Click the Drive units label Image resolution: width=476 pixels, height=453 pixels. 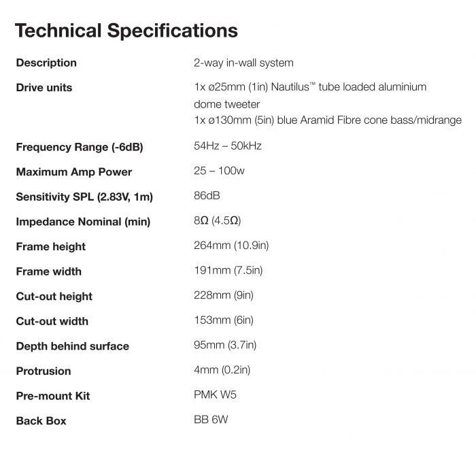point(44,88)
